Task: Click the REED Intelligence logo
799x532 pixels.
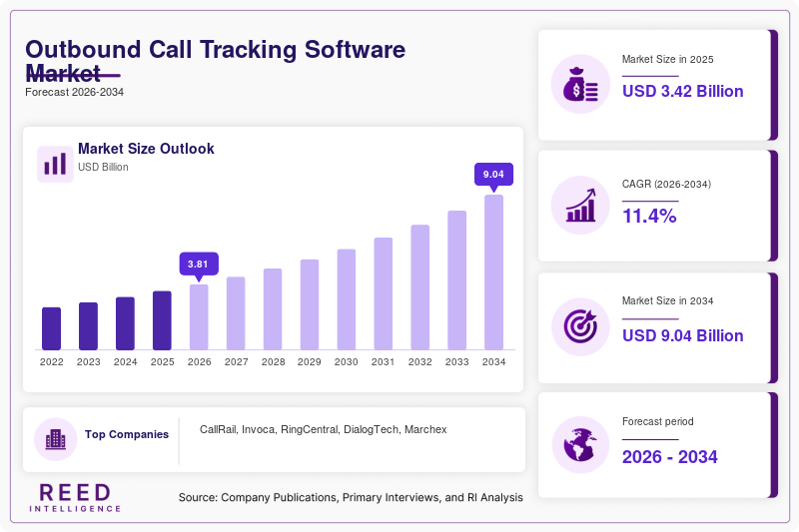Action: [75, 498]
